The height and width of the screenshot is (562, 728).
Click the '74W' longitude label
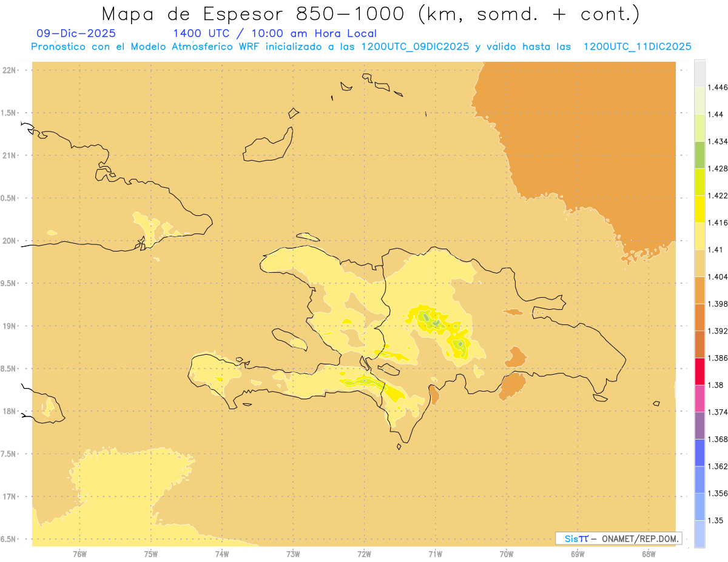point(222,554)
